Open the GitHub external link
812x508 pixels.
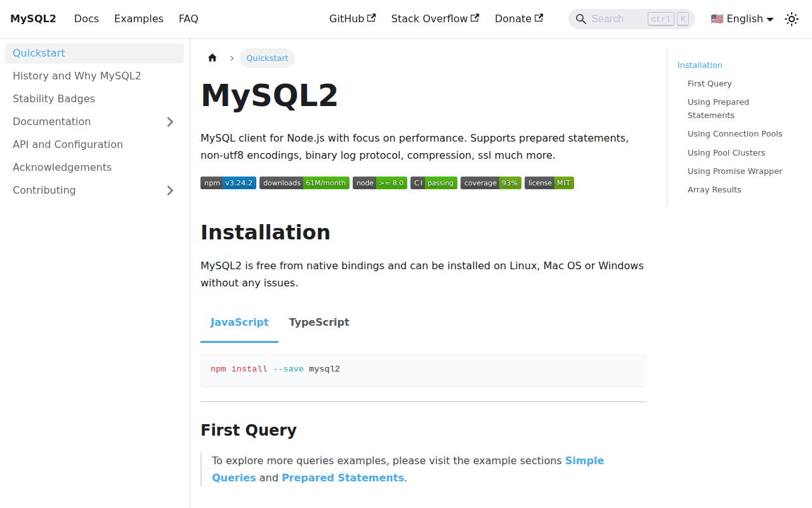pos(352,19)
